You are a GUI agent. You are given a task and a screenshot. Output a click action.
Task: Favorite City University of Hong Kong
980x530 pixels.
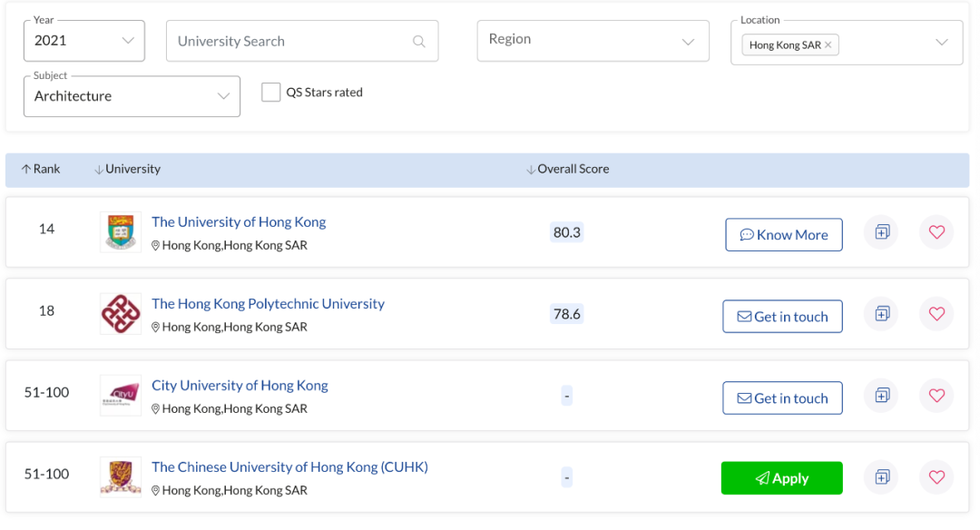(936, 396)
